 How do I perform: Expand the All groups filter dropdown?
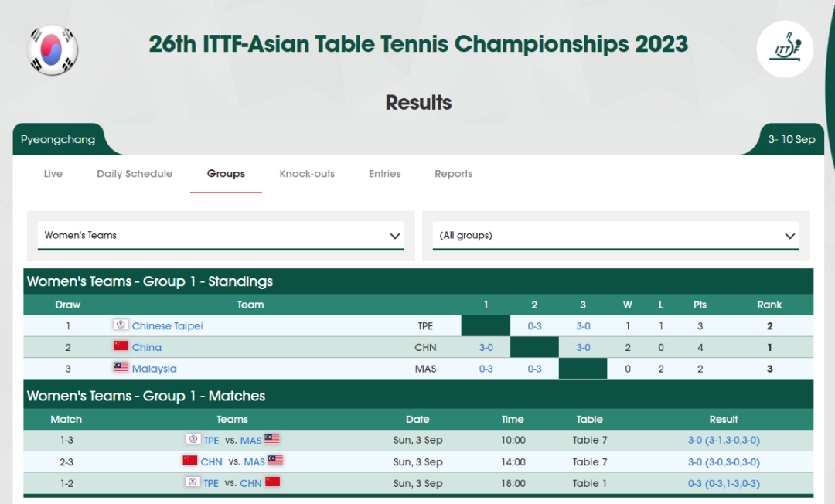[615, 236]
